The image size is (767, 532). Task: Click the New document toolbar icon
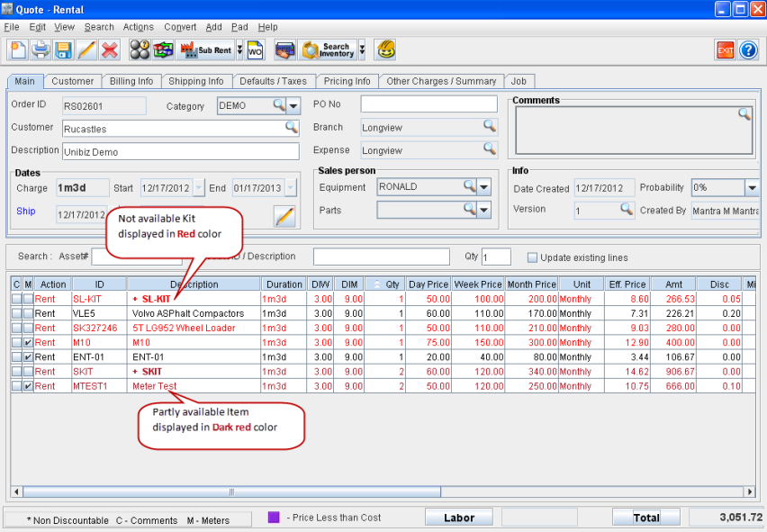coord(18,50)
